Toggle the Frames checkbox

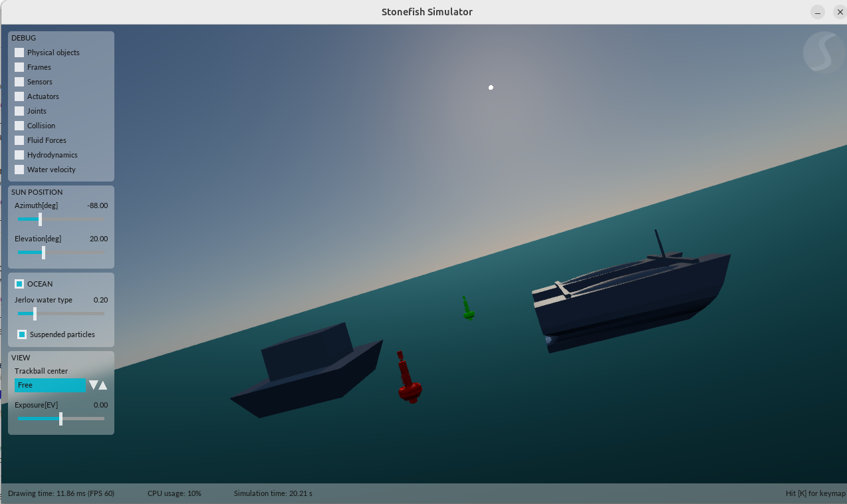pos(19,67)
